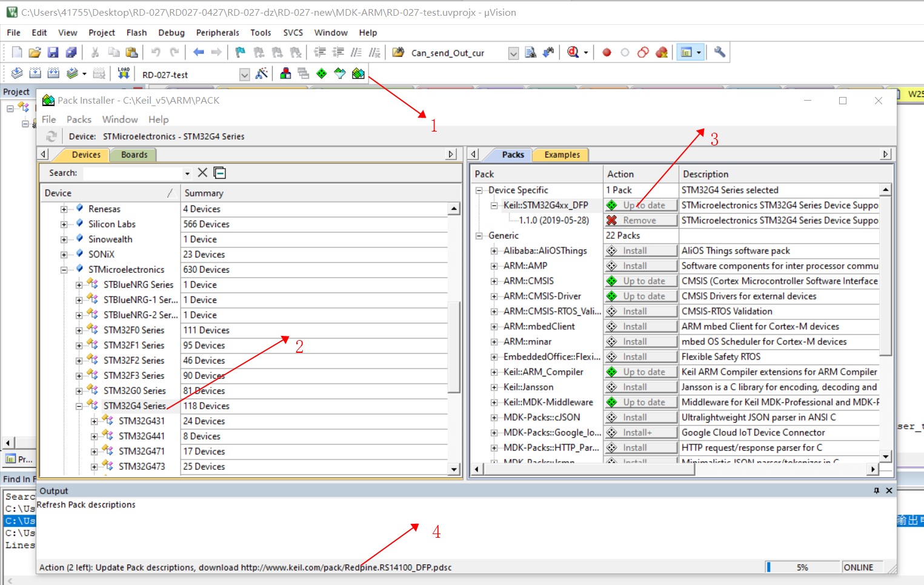Click the New file icon in µVision toolbar

[x=17, y=53]
